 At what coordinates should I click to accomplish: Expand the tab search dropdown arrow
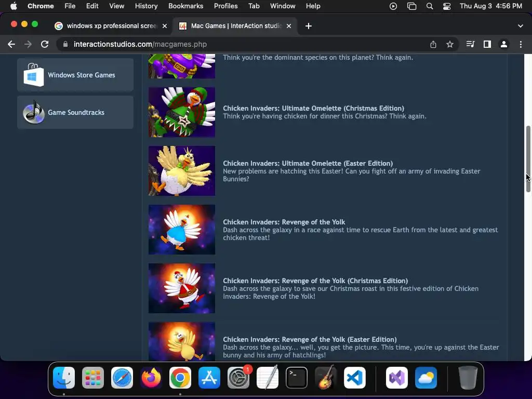point(521,26)
